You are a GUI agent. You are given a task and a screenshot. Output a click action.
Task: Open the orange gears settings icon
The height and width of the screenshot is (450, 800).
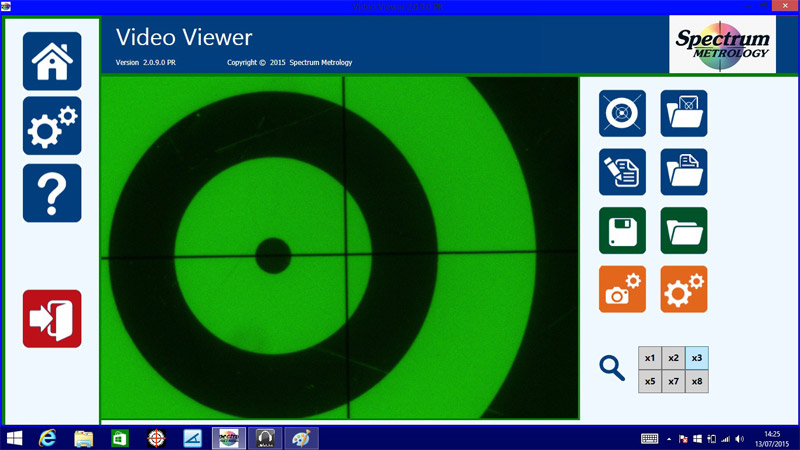coord(684,289)
